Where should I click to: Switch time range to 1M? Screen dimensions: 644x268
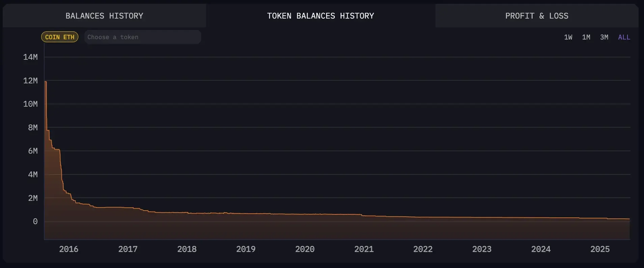click(586, 37)
